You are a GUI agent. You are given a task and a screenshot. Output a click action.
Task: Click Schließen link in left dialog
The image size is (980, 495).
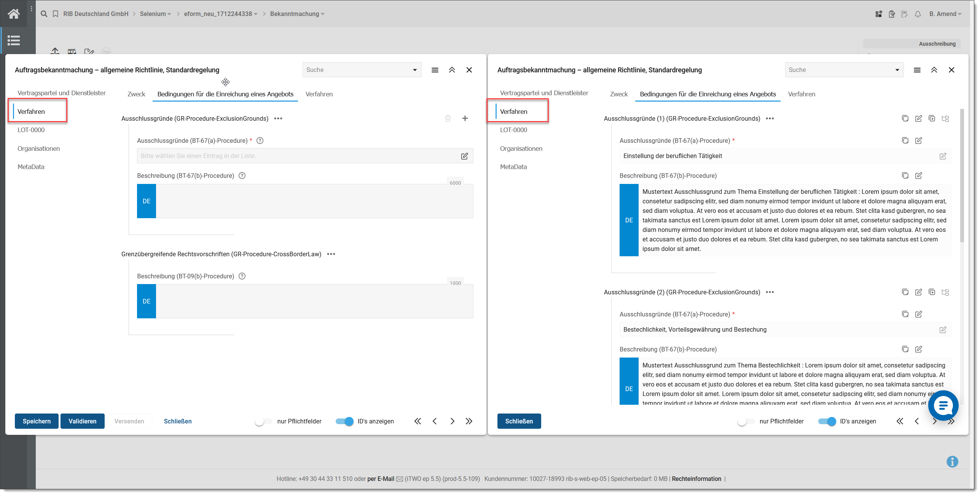(x=178, y=421)
